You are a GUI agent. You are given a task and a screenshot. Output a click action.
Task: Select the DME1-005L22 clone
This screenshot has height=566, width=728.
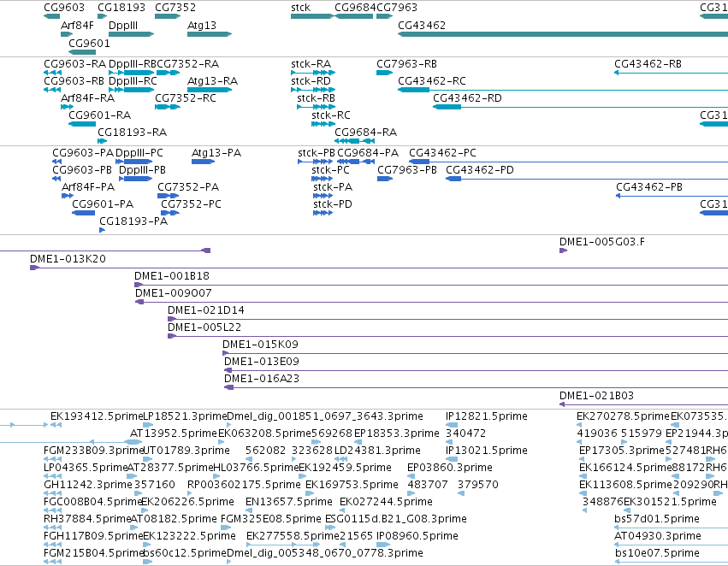coord(448,337)
